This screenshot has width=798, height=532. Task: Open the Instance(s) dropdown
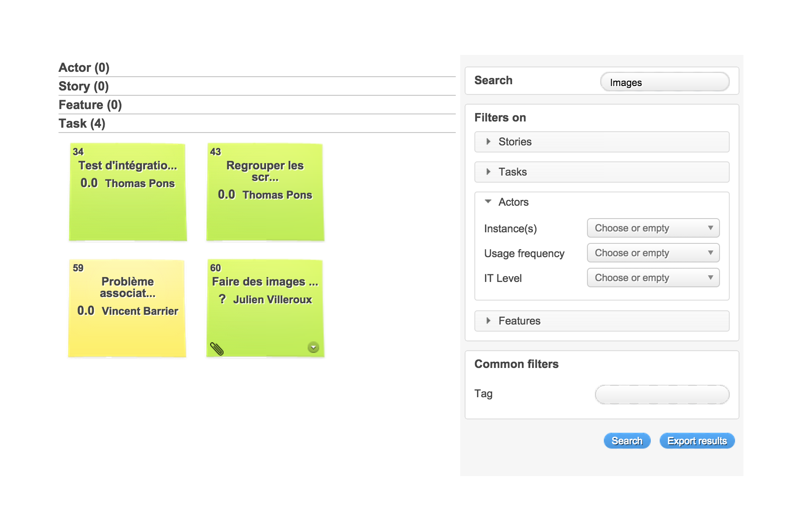click(x=653, y=228)
